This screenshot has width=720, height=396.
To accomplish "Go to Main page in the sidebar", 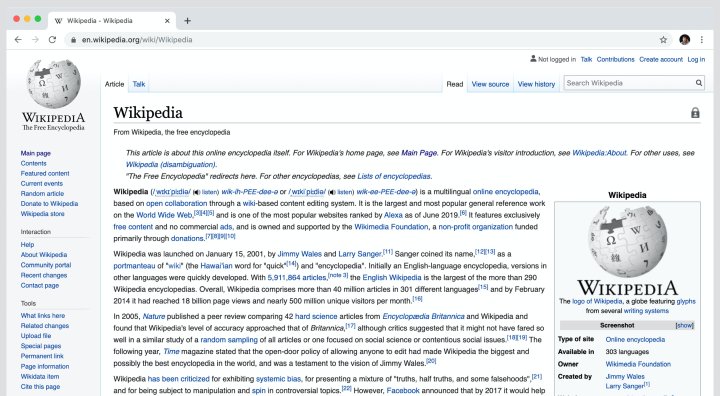I will [35, 153].
